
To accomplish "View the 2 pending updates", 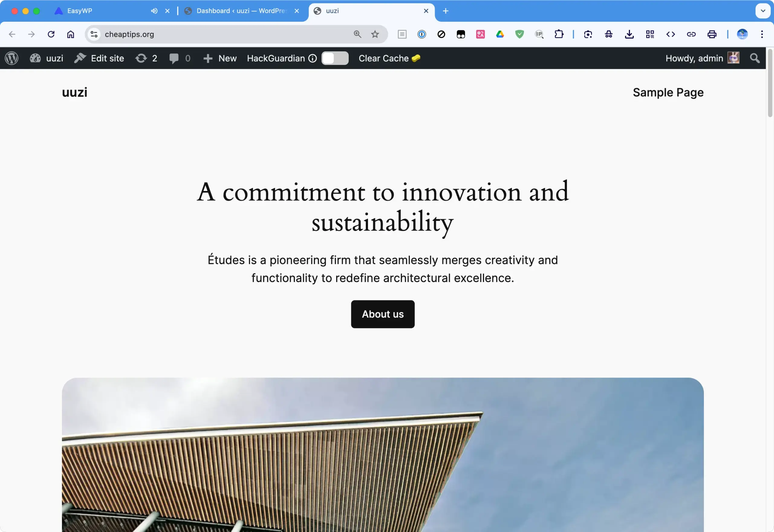I will click(146, 58).
